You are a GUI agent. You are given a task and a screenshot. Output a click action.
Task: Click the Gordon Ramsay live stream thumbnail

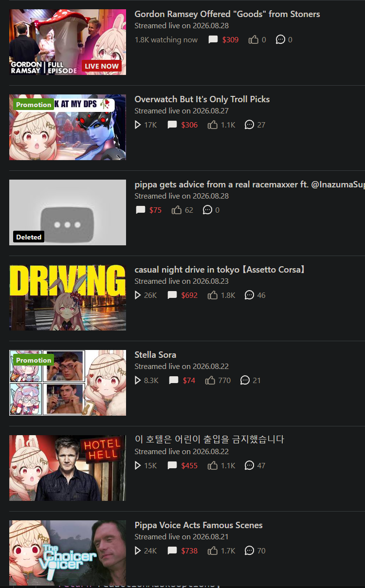pyautogui.click(x=68, y=42)
